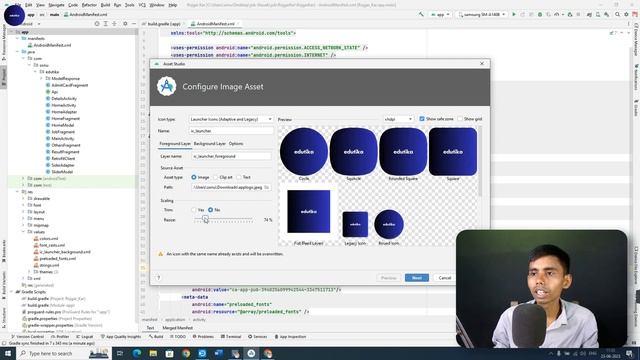
Task: Switch to Foreground Layer tab
Action: click(x=175, y=144)
